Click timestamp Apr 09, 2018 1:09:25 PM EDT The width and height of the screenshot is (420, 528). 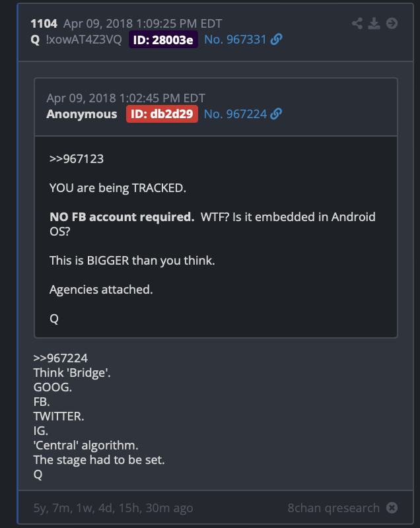(143, 24)
